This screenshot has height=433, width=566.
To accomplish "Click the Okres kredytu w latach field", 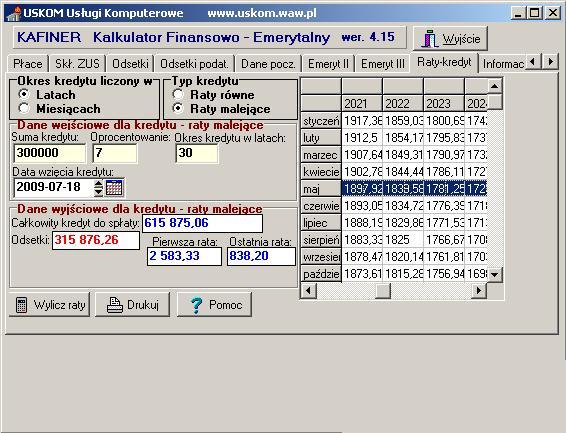I will 197,153.
